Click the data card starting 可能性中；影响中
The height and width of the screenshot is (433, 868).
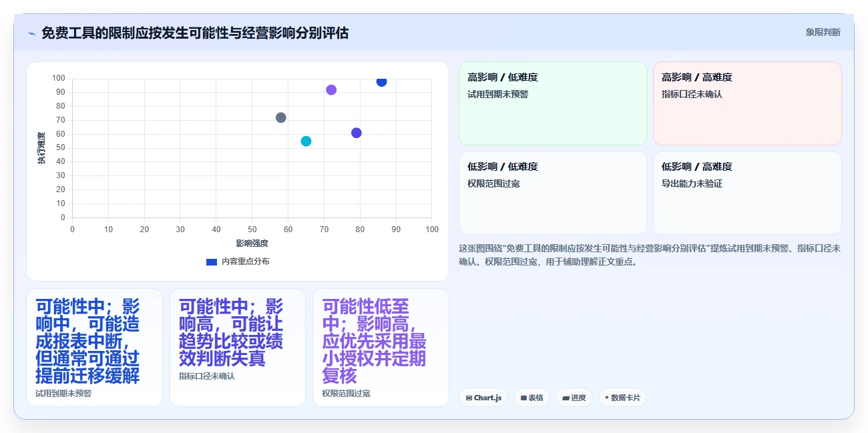94,347
